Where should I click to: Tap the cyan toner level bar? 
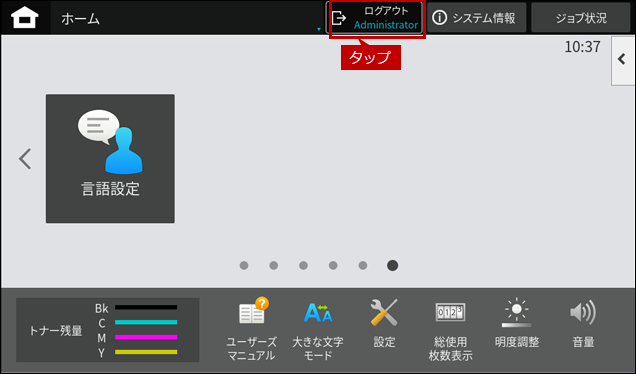point(146,322)
